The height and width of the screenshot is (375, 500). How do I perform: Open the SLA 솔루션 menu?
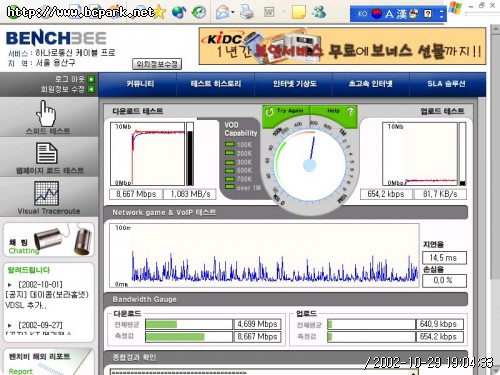tap(446, 84)
